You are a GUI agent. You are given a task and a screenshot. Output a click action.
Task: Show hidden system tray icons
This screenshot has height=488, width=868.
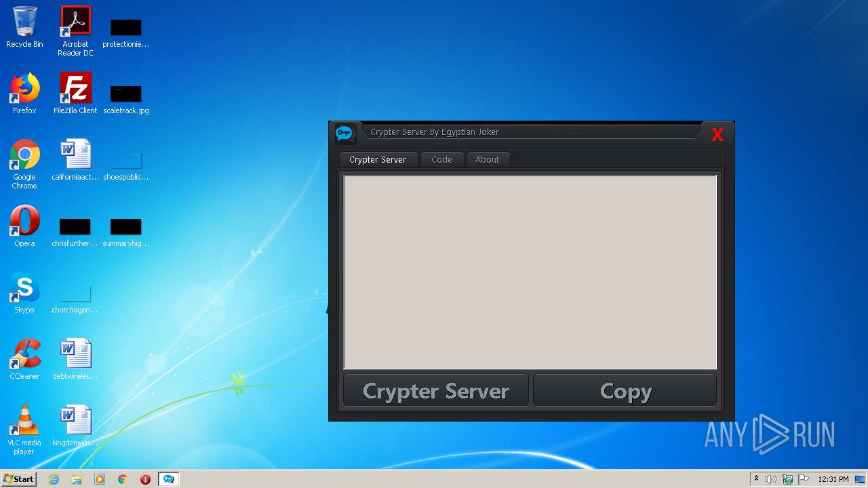pyautogui.click(x=756, y=479)
